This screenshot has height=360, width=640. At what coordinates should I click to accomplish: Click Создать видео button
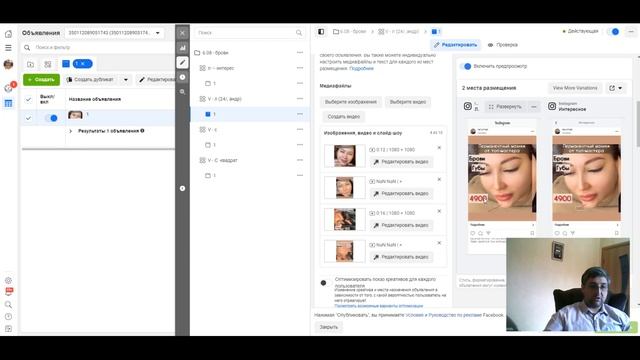[x=344, y=117]
